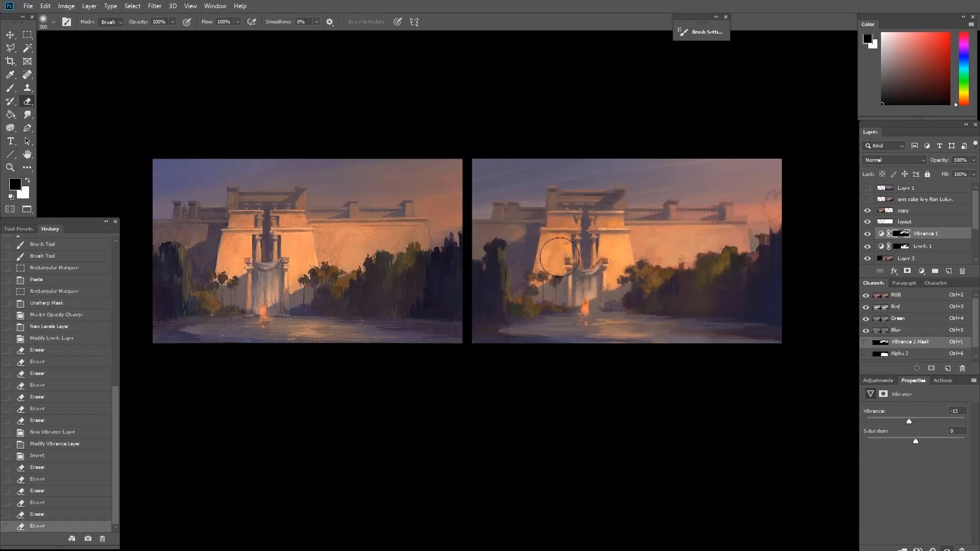This screenshot has height=551, width=980.
Task: Show the Layer 1 layer
Action: tap(867, 188)
